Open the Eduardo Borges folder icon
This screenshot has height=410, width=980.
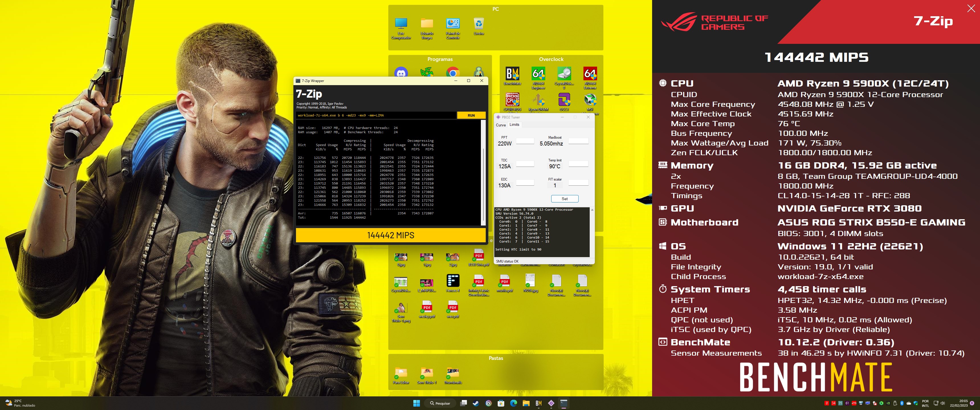coord(427,28)
